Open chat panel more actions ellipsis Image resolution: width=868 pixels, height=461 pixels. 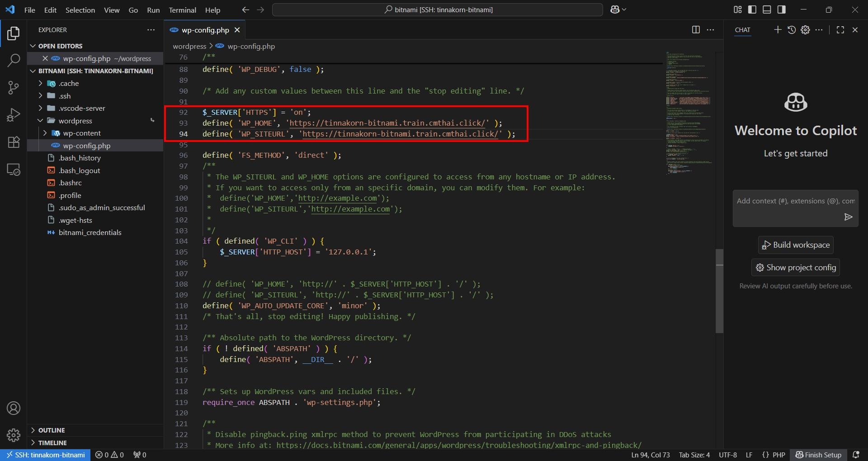[x=819, y=30]
